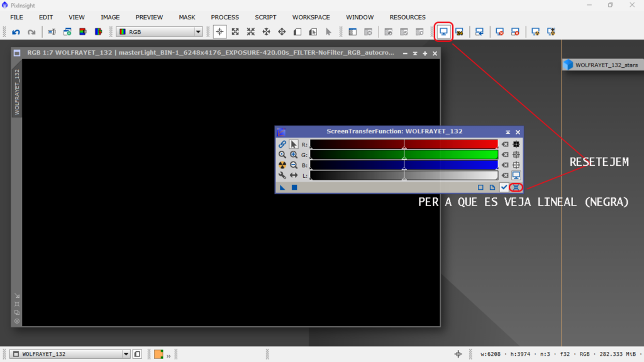Screen dimensions: 644x362
Task: Select the WOLFRAYET_132 vertical view tab
Action: pos(17,92)
